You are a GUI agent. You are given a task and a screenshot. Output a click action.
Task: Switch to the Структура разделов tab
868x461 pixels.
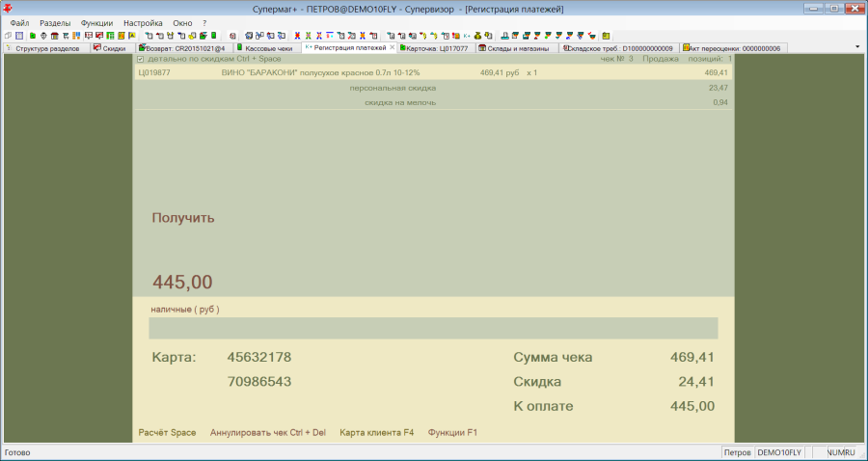[46, 48]
